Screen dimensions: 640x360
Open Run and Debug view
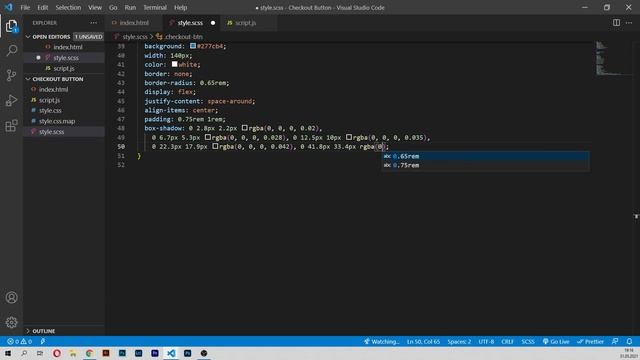(x=11, y=100)
